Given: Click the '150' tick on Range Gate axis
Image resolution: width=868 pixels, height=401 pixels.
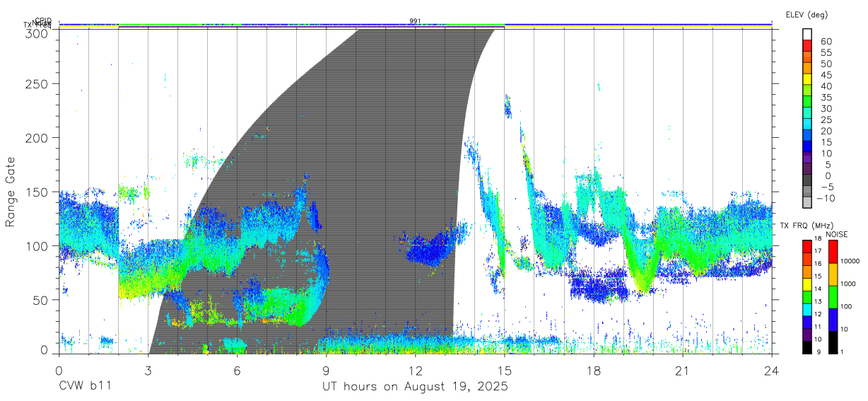Looking at the screenshot, I should point(38,192).
